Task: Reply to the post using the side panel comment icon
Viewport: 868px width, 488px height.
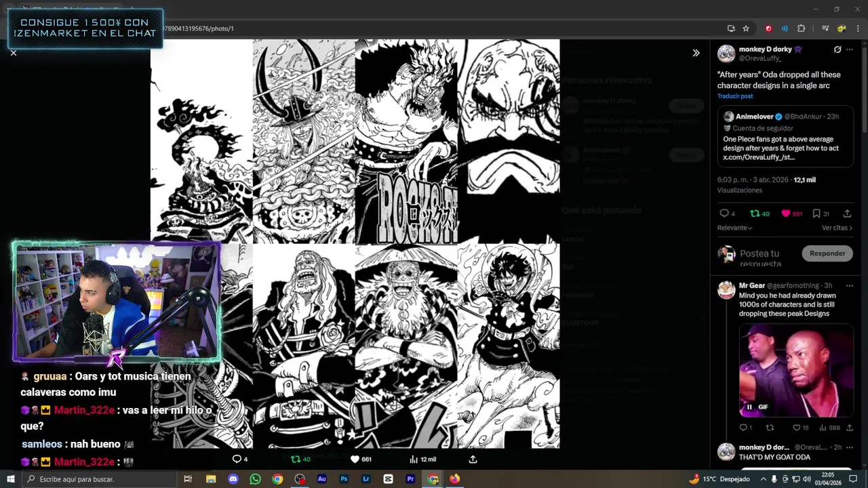Action: pyautogui.click(x=724, y=213)
